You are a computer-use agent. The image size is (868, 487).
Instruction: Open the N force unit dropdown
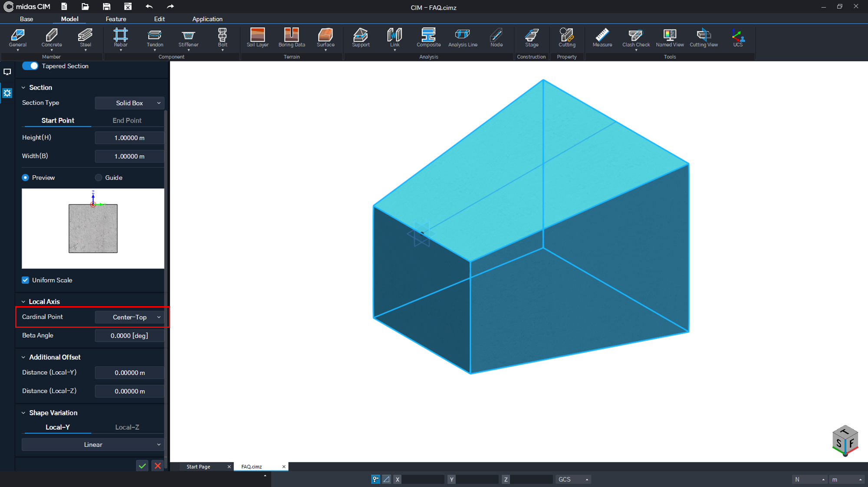[809, 479]
